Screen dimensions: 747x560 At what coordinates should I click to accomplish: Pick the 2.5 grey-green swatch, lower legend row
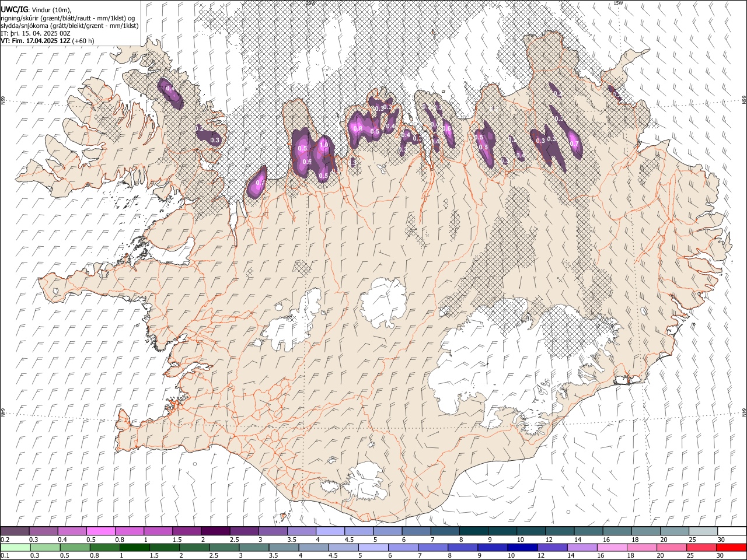(x=224, y=547)
